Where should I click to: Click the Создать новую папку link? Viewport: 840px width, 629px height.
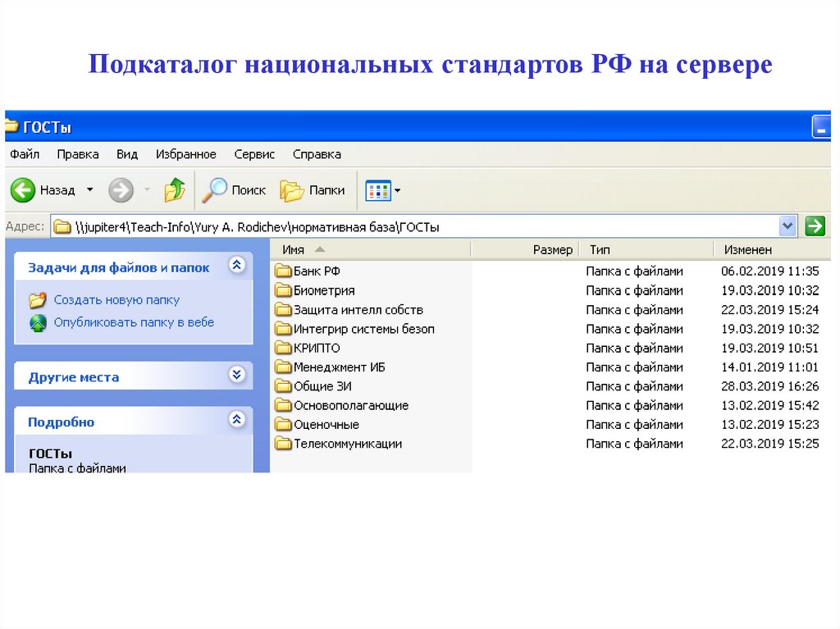[x=116, y=300]
